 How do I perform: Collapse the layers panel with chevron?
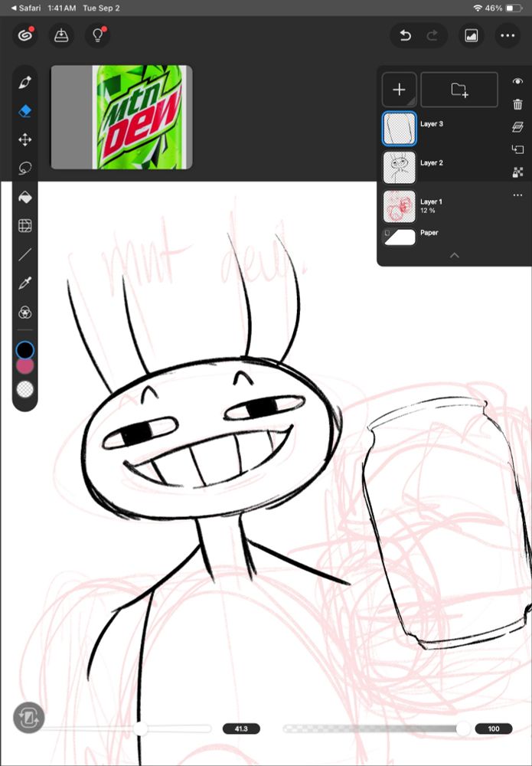pos(455,255)
